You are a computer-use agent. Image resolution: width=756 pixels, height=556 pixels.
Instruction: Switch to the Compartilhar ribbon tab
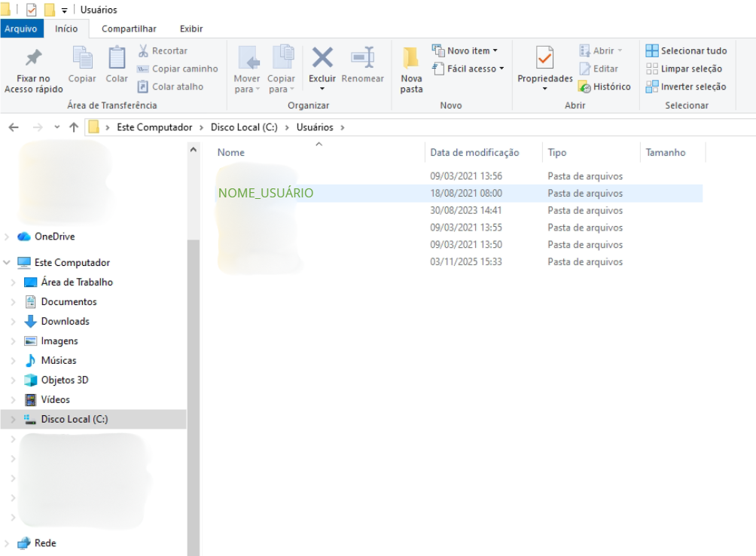pos(129,29)
